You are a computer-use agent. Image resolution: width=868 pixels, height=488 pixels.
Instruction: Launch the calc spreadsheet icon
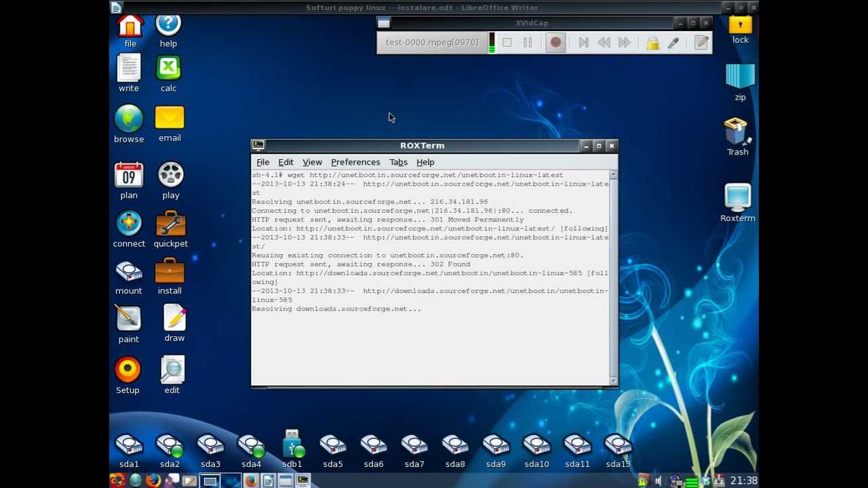coord(168,73)
